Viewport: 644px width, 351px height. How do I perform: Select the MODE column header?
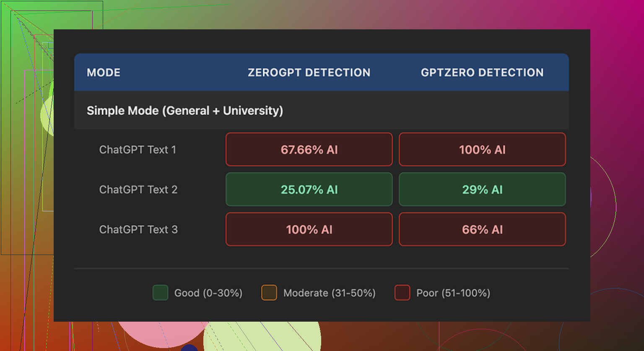pyautogui.click(x=104, y=73)
